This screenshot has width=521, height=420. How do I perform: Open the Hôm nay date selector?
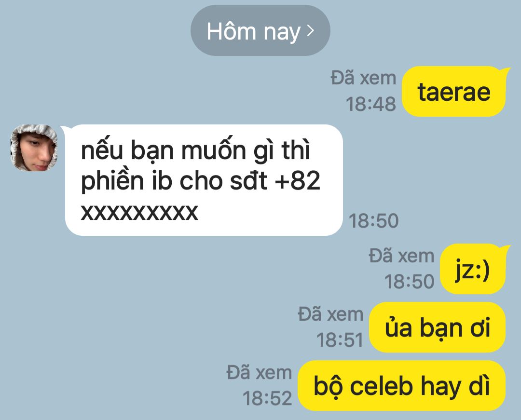click(x=260, y=30)
